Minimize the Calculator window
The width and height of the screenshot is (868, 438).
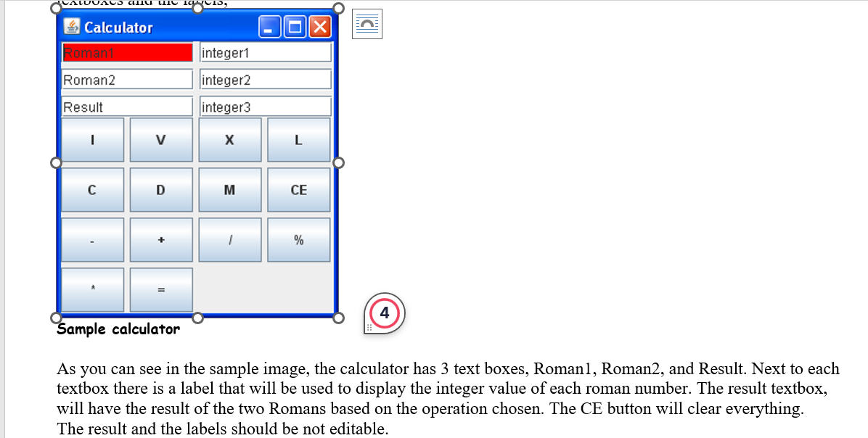(x=269, y=27)
